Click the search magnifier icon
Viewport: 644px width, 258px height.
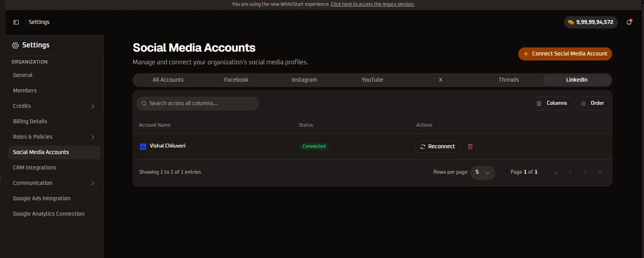(x=144, y=104)
